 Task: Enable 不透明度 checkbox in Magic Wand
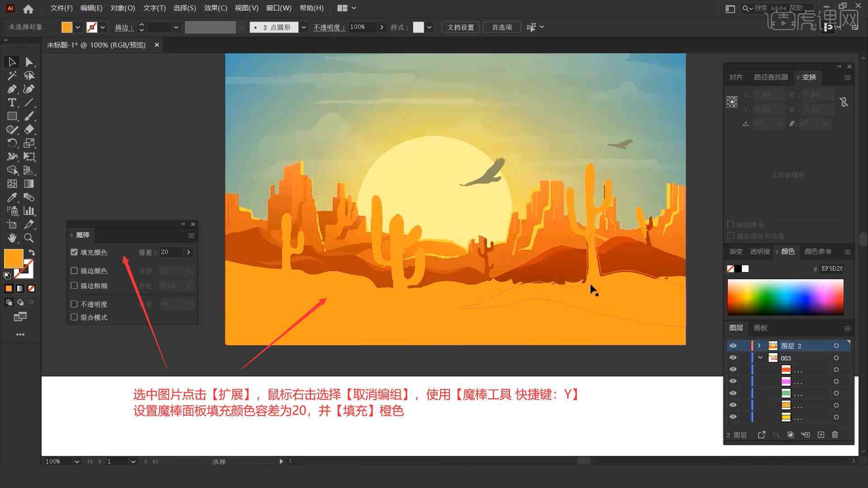point(74,304)
